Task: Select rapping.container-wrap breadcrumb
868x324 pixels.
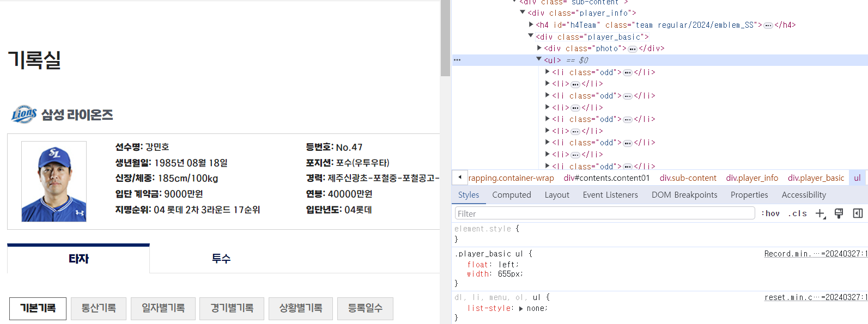Action: click(511, 178)
